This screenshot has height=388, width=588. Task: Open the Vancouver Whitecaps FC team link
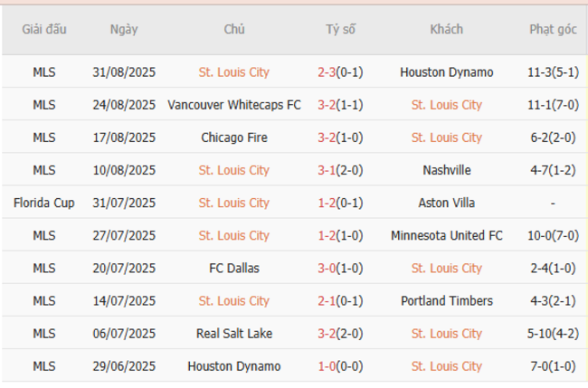click(x=234, y=105)
